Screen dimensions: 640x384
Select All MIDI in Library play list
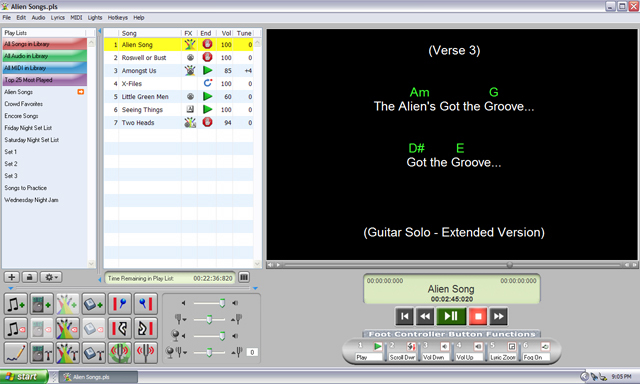pyautogui.click(x=45, y=68)
